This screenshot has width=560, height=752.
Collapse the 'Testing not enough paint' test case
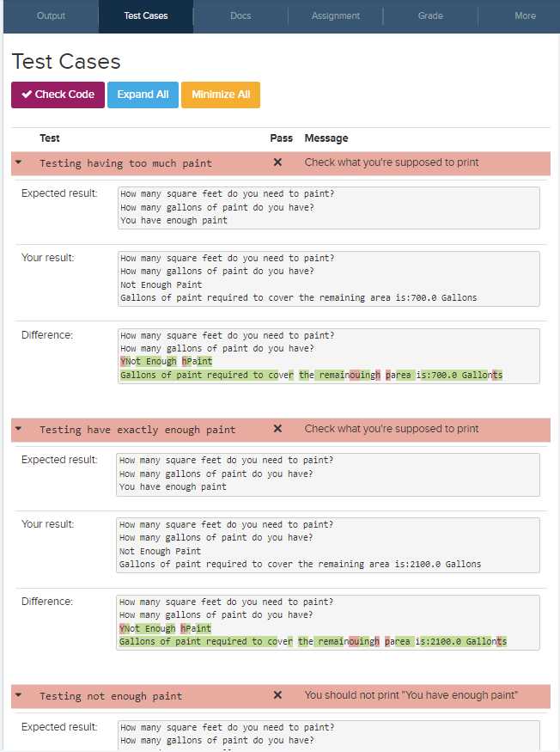pyautogui.click(x=18, y=695)
